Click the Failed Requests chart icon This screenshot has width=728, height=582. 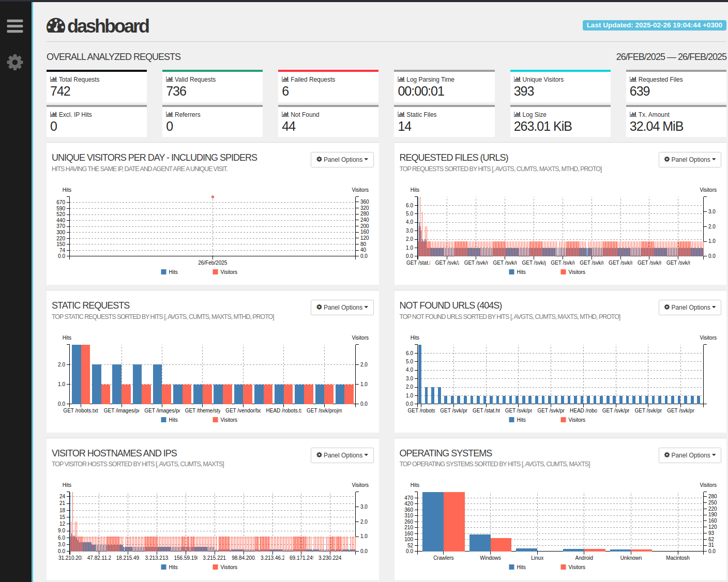pyautogui.click(x=285, y=79)
